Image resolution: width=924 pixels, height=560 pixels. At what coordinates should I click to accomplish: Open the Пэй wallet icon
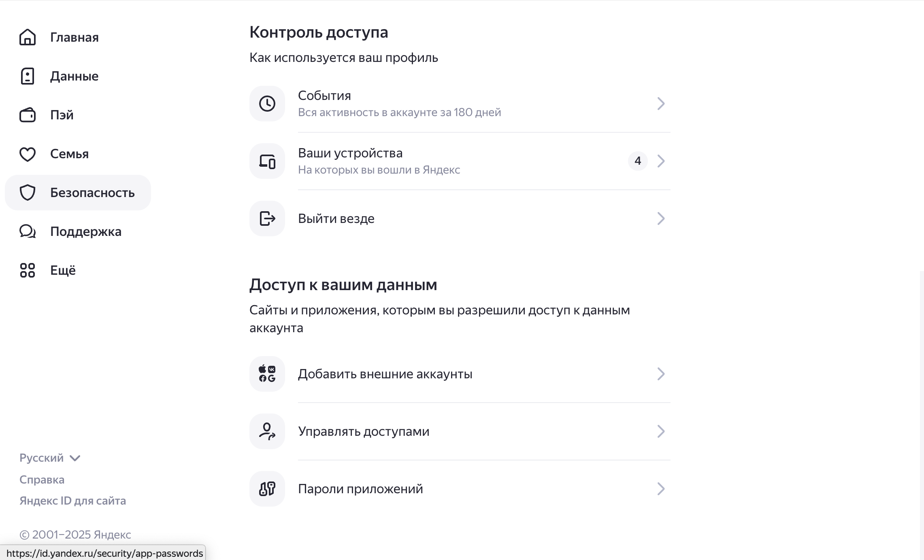click(x=27, y=115)
